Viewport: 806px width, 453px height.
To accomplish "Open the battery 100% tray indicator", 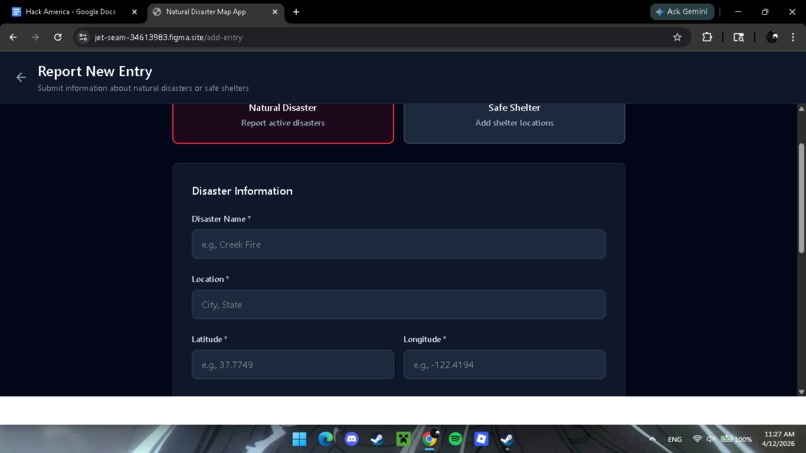I will [x=736, y=439].
